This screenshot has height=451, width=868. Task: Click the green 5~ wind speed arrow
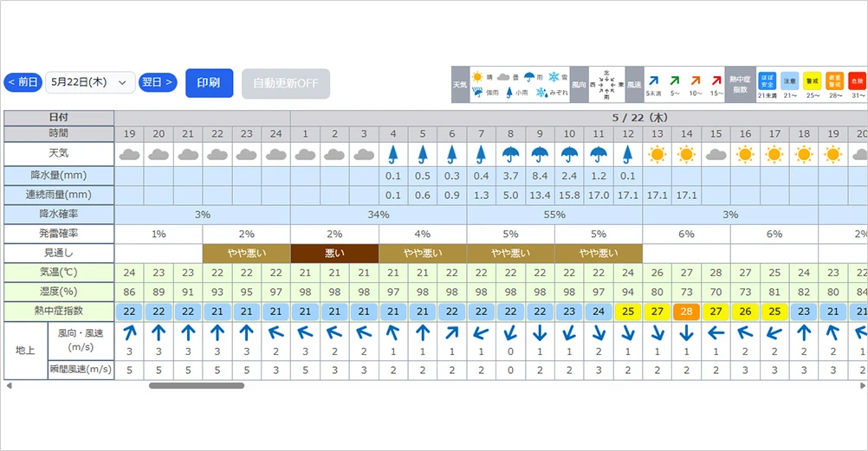[674, 81]
